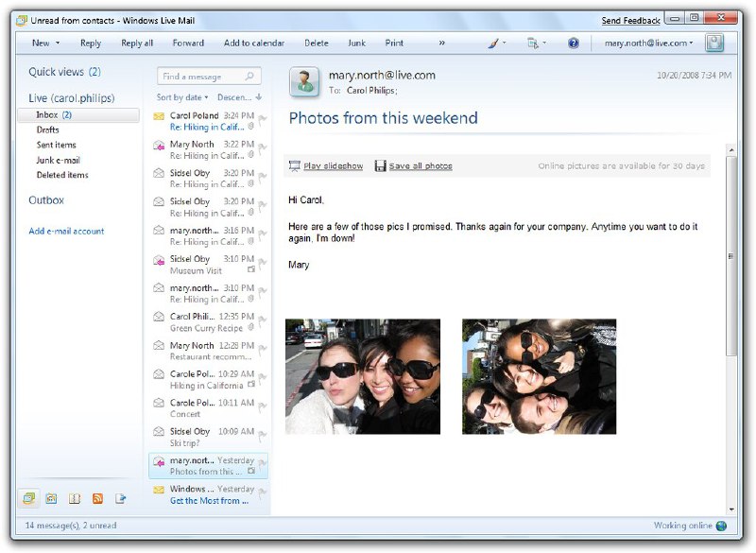
Task: Expand the New button dropdown arrow
Action: click(57, 43)
